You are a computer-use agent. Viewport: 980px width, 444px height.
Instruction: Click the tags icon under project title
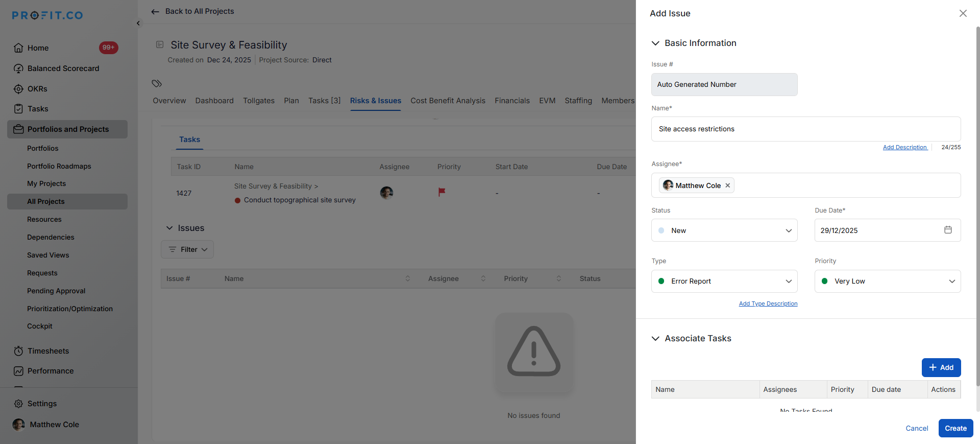(157, 83)
